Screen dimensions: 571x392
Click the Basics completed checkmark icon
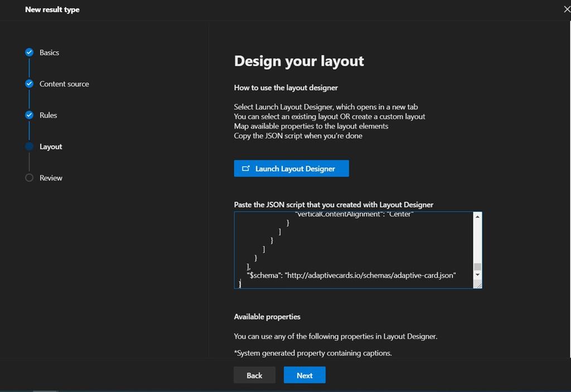29,52
